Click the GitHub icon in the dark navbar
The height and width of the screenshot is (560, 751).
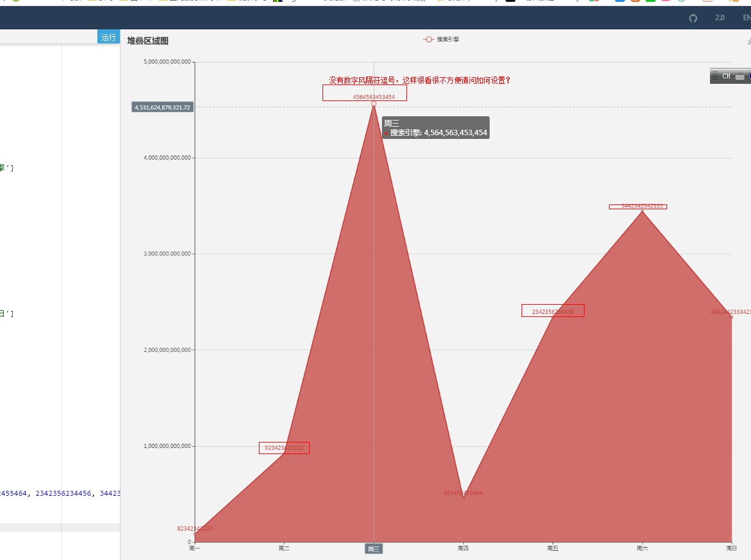coord(692,18)
